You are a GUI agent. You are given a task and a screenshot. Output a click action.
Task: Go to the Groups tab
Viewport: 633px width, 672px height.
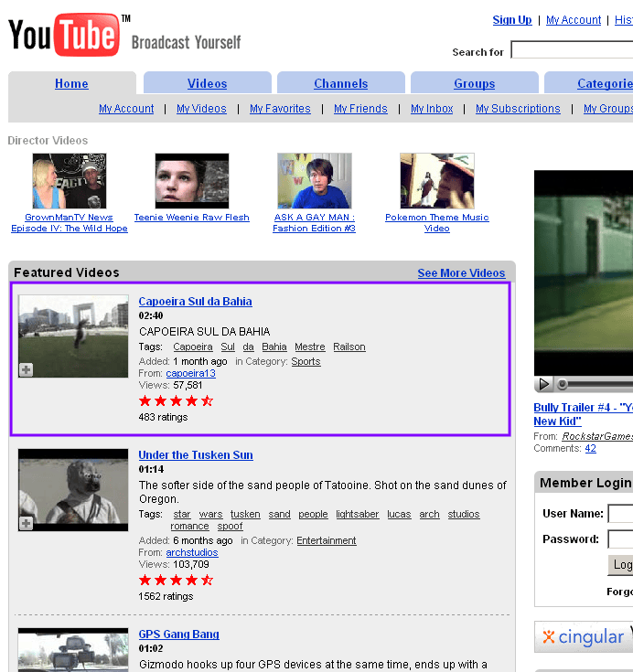pyautogui.click(x=475, y=83)
